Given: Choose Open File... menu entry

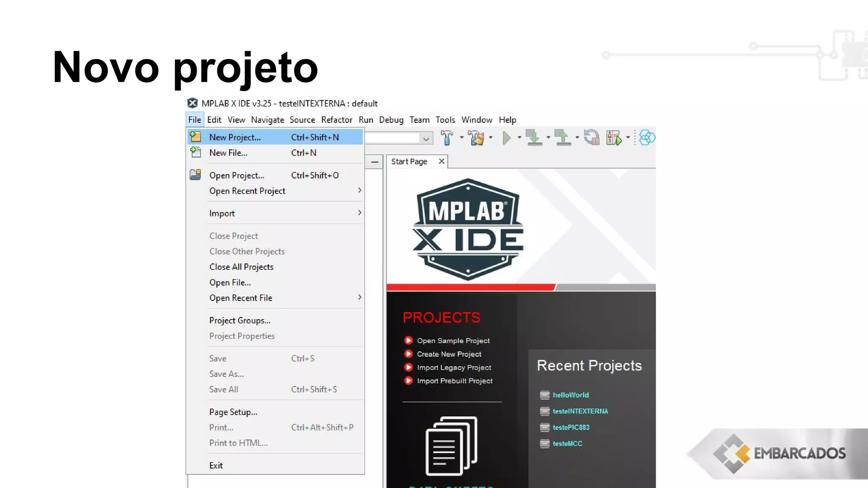Looking at the screenshot, I should click(x=275, y=283).
